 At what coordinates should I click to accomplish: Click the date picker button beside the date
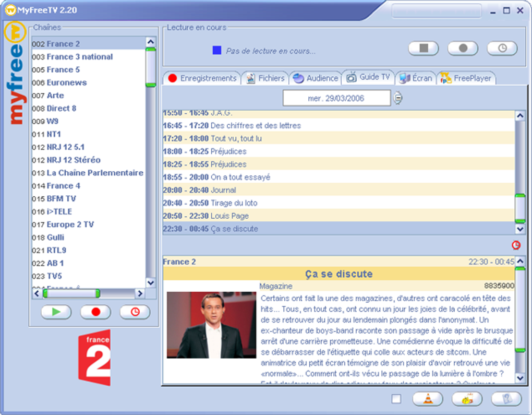point(397,98)
